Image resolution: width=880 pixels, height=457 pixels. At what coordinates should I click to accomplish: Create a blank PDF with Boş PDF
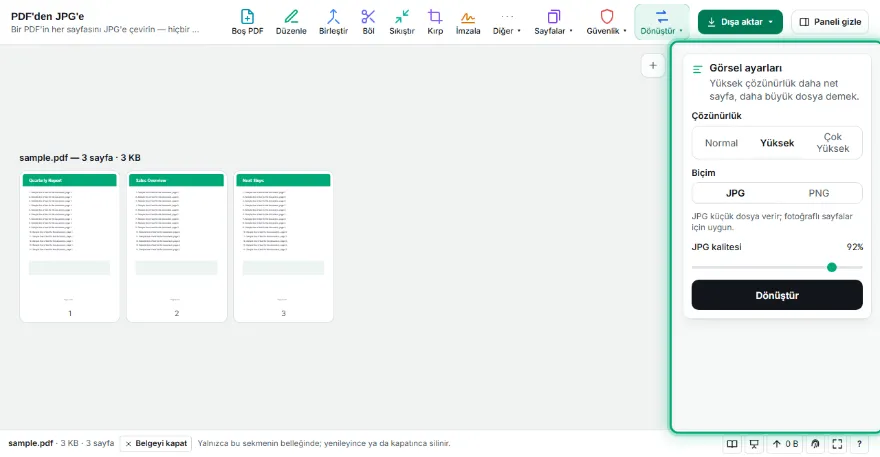click(x=247, y=22)
